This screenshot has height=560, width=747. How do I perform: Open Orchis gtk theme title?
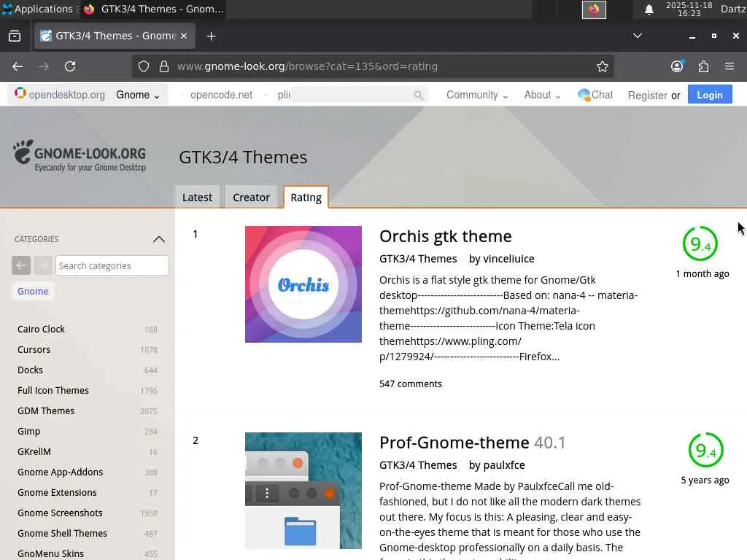pyautogui.click(x=445, y=236)
